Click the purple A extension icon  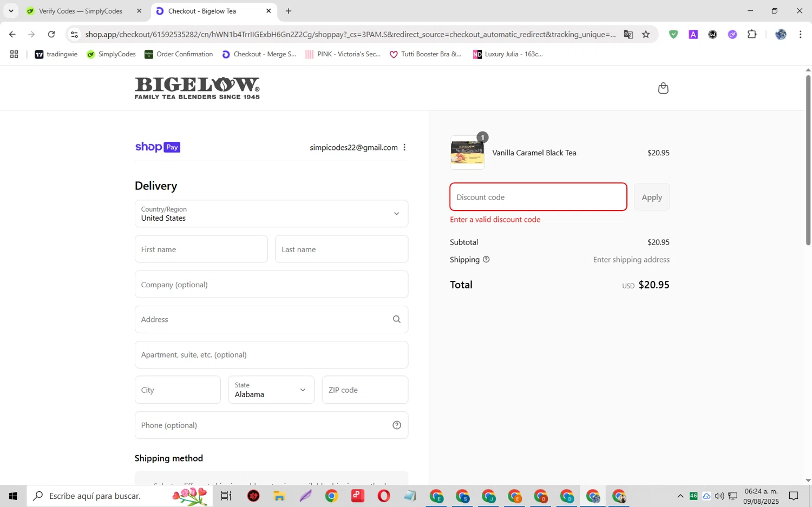click(693, 34)
